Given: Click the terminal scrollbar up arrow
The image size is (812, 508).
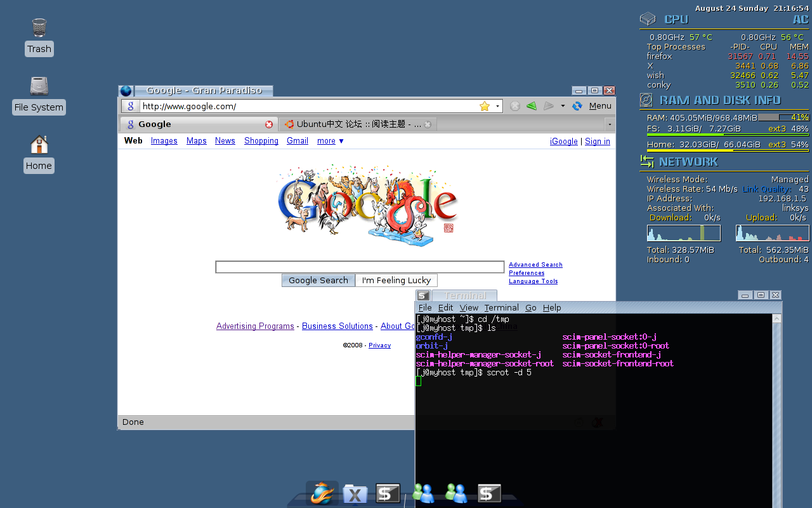Looking at the screenshot, I should pos(776,319).
